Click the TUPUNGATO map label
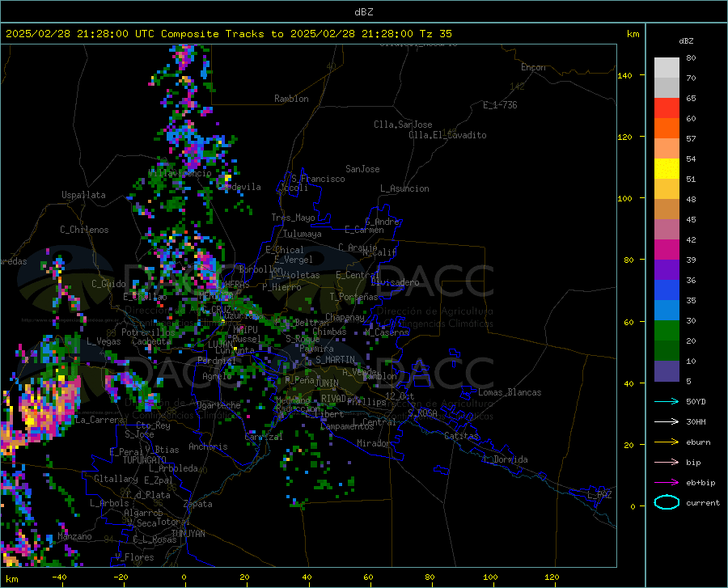Image resolution: width=728 pixels, height=588 pixels. [145, 460]
